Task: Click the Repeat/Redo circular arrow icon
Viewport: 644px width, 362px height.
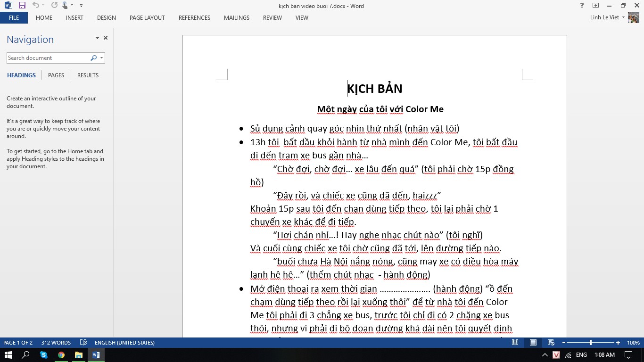Action: pyautogui.click(x=54, y=6)
